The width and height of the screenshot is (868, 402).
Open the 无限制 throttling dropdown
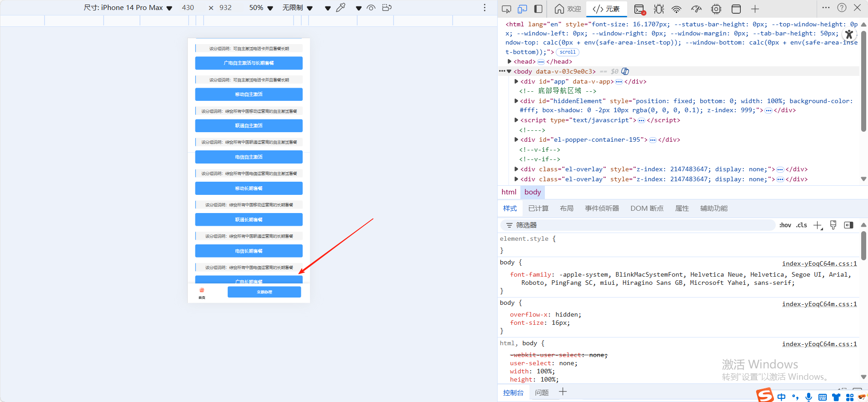(297, 8)
